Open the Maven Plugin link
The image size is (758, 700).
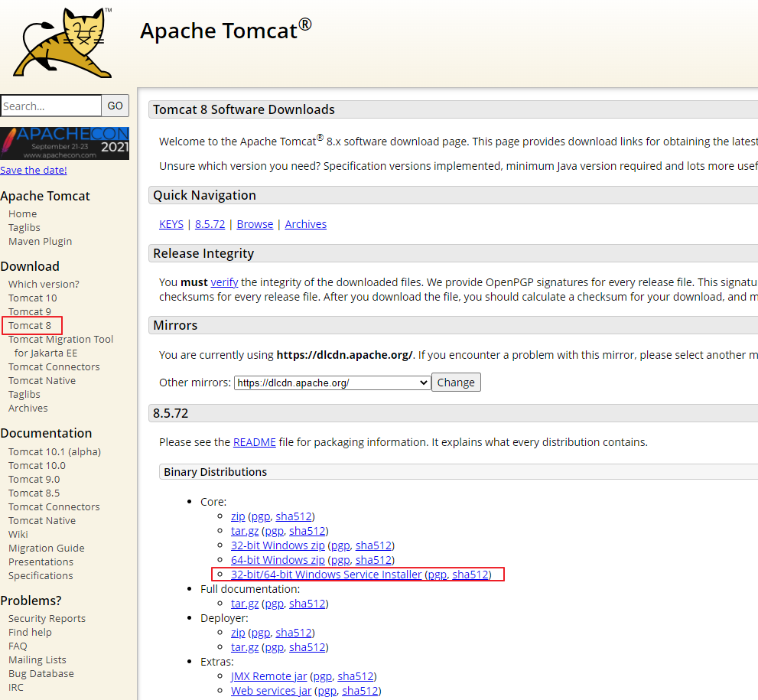pos(40,241)
